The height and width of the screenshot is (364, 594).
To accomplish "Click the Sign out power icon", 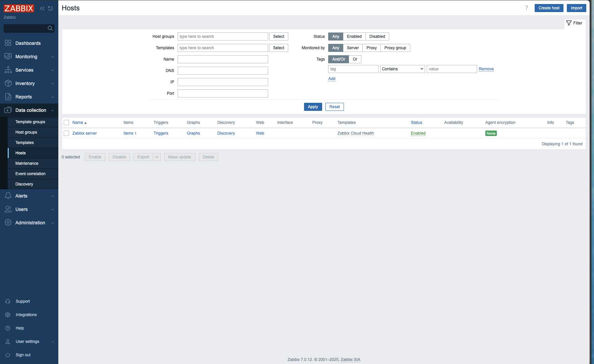I will 8,355.
